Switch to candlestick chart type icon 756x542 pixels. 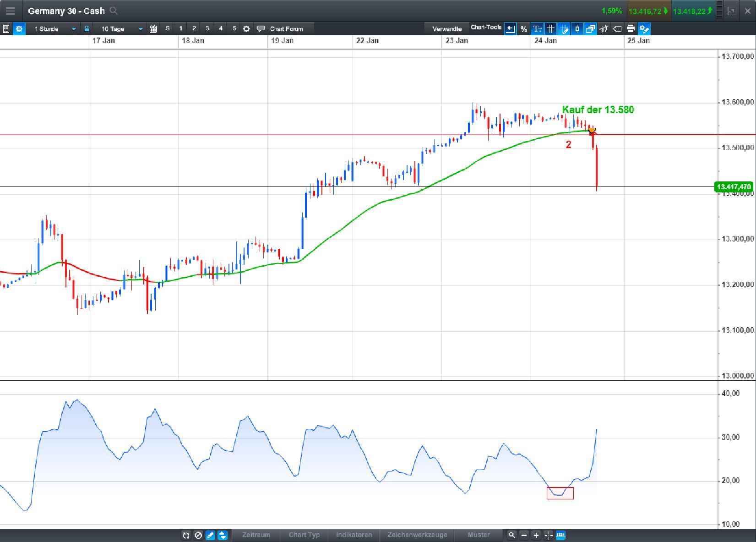[577, 28]
